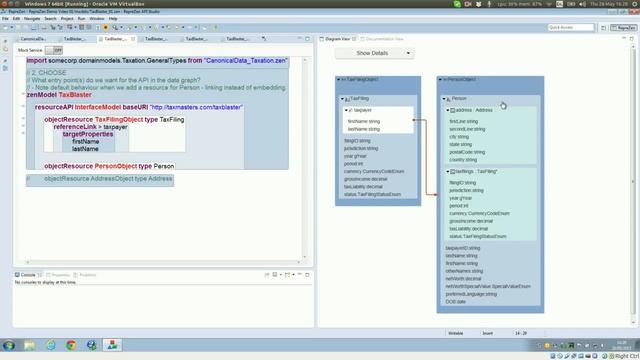Select the Diagram View tab
This screenshot has height=360, width=640.
337,39
